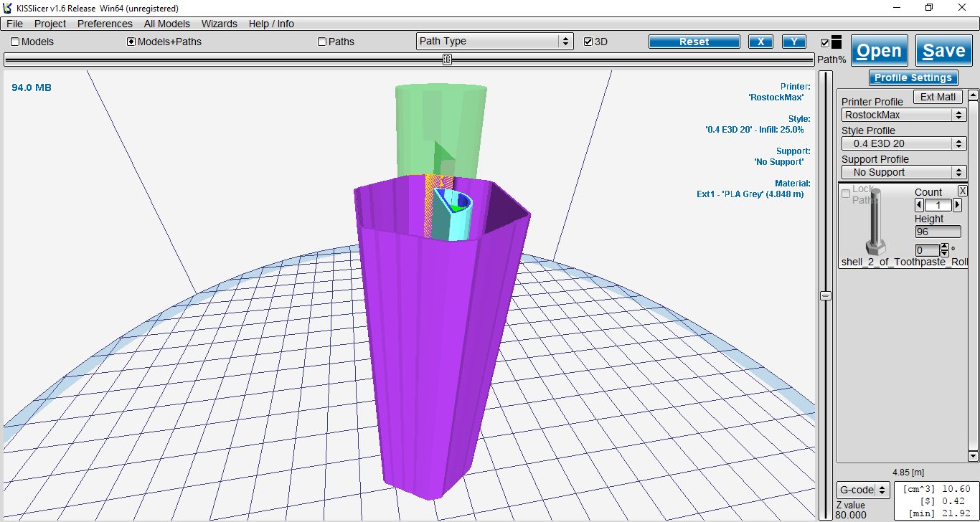The width and height of the screenshot is (980, 522).
Task: Open Profile Settings
Action: (913, 77)
